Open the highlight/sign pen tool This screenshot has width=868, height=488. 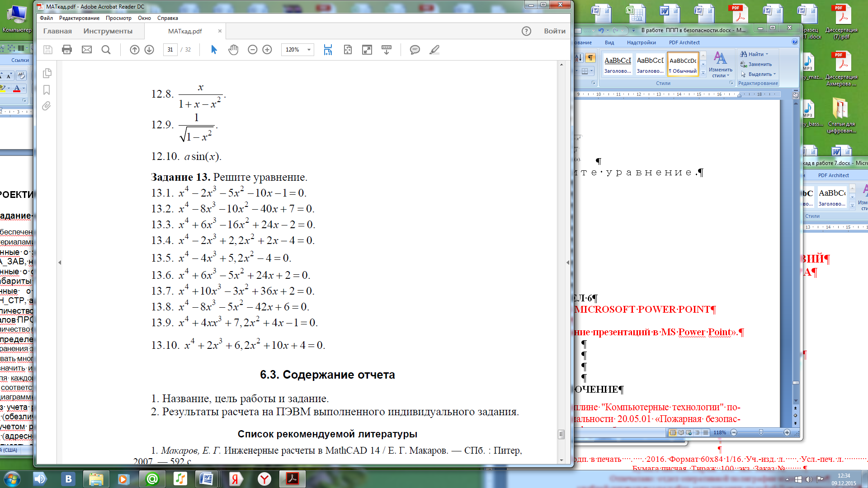tap(434, 50)
